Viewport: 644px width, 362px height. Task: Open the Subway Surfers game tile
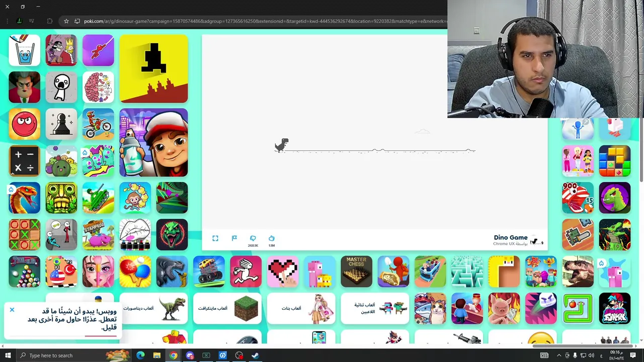[153, 142]
